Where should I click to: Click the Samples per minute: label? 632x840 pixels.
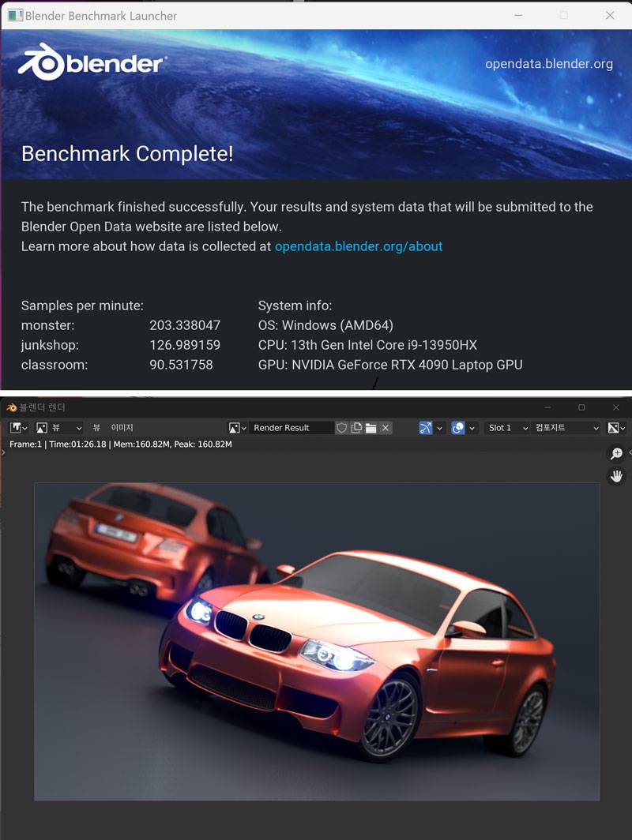[82, 306]
